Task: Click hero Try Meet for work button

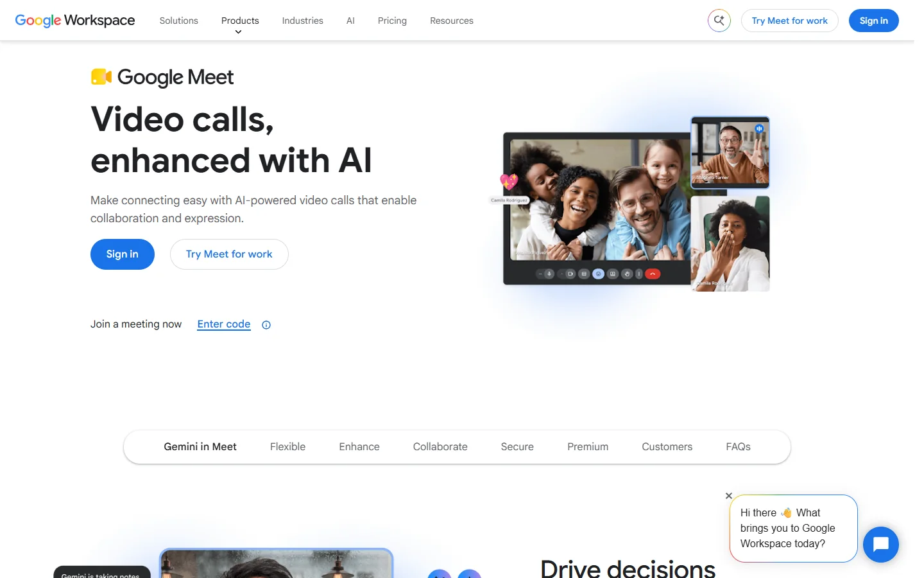Action: point(229,254)
